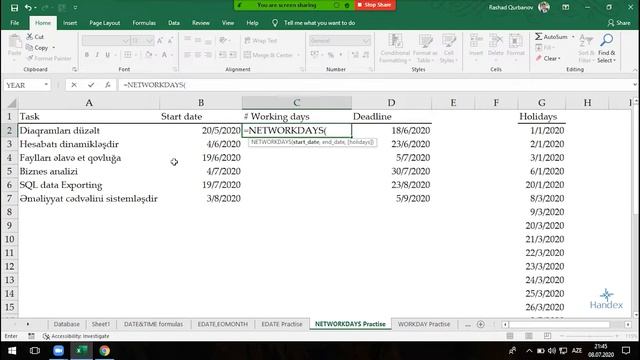640x360 pixels.
Task: Open Help ribbon tab
Action: [252, 23]
